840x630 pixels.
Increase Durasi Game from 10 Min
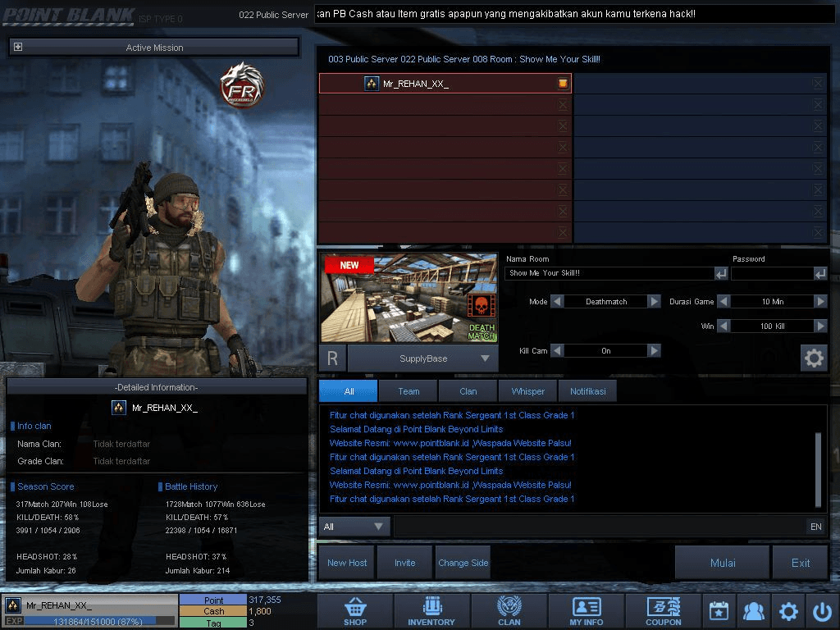820,302
